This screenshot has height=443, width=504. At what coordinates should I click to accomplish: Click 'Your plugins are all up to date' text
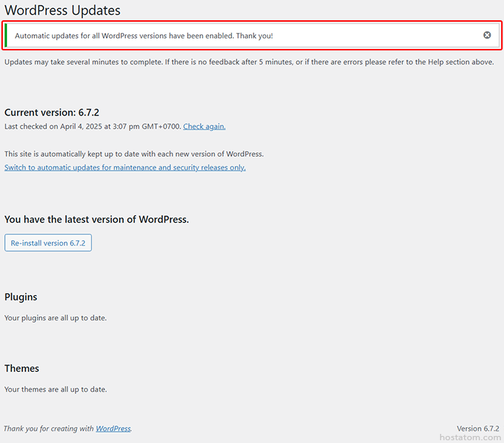[55, 318]
